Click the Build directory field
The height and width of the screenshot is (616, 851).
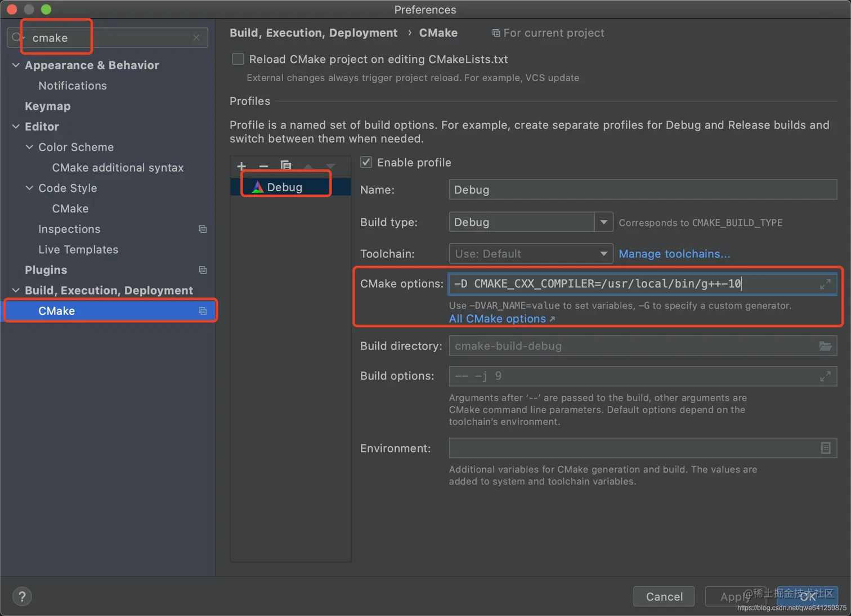click(x=643, y=346)
